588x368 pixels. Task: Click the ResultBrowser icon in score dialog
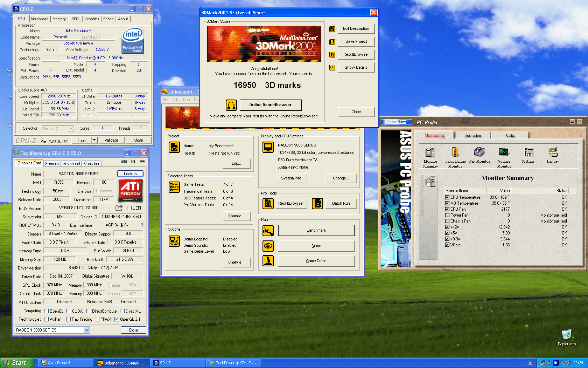[332, 55]
